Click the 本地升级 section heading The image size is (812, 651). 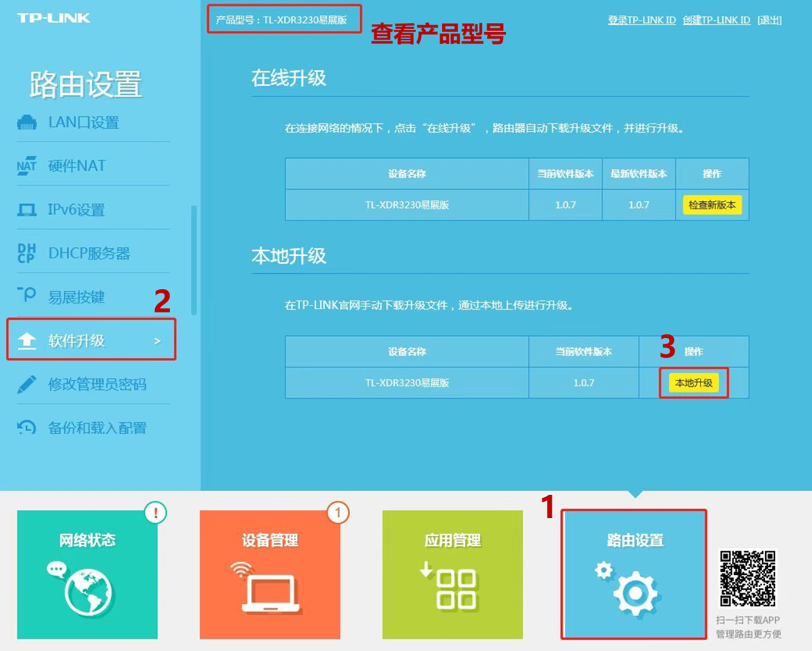[288, 255]
